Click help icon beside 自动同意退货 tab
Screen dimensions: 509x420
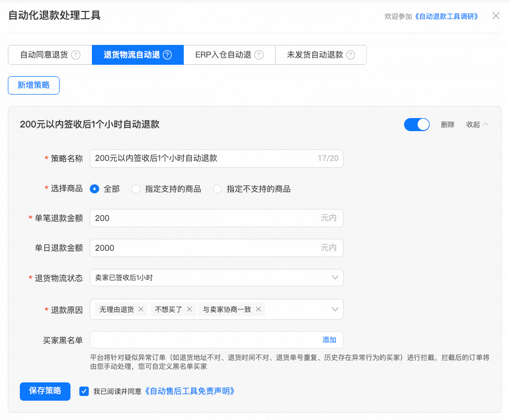76,55
